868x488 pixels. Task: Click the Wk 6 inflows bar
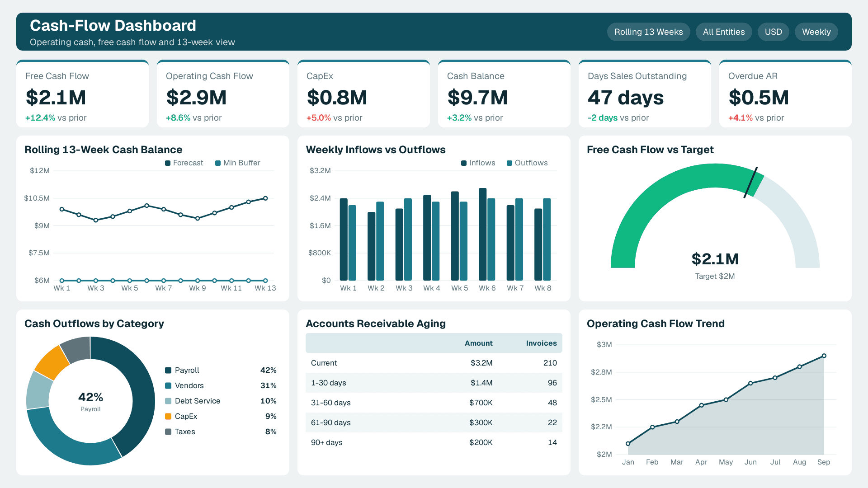point(483,235)
